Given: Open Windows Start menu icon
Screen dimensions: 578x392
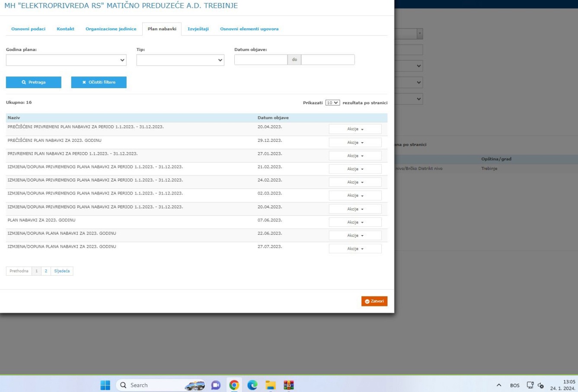Looking at the screenshot, I should (x=105, y=385).
